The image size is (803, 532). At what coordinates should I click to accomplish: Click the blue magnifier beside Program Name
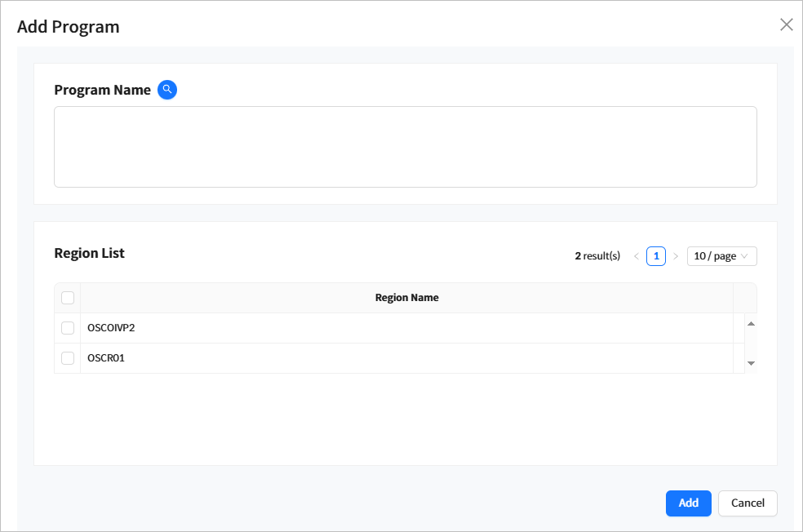[x=166, y=90]
